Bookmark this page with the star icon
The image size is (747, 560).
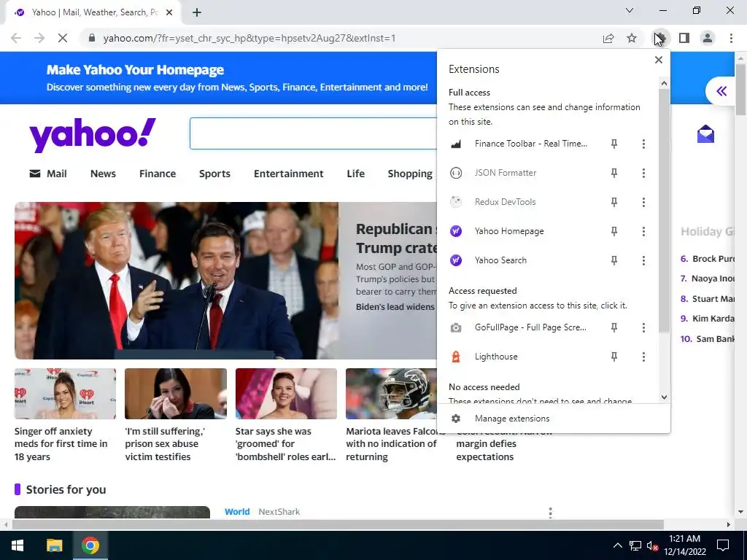point(632,38)
